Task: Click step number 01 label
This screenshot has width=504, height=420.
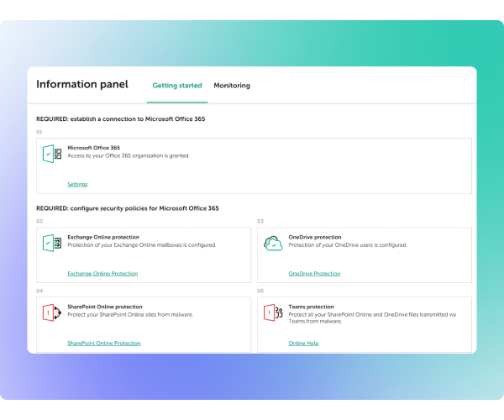Action: 39,132
